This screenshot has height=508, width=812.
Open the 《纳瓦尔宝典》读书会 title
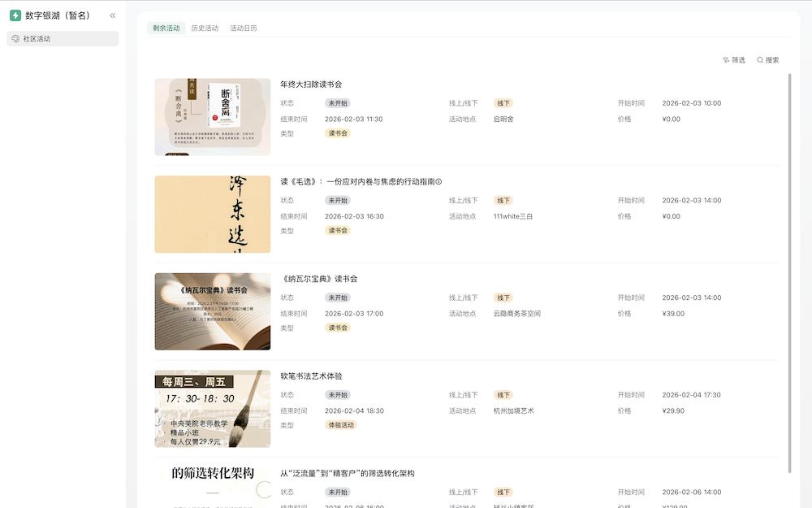point(319,279)
